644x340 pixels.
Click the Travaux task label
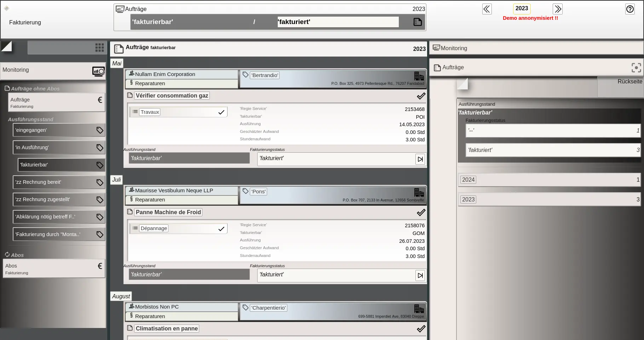[150, 112]
